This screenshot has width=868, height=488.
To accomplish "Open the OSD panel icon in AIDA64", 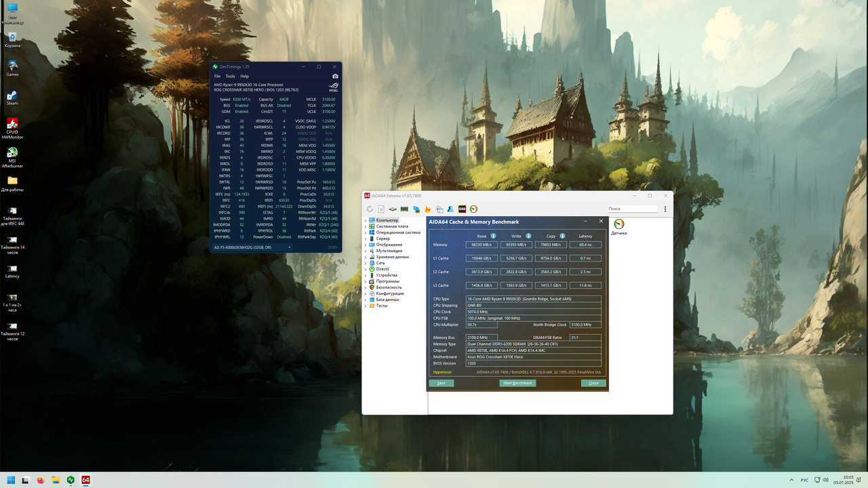I will 462,209.
